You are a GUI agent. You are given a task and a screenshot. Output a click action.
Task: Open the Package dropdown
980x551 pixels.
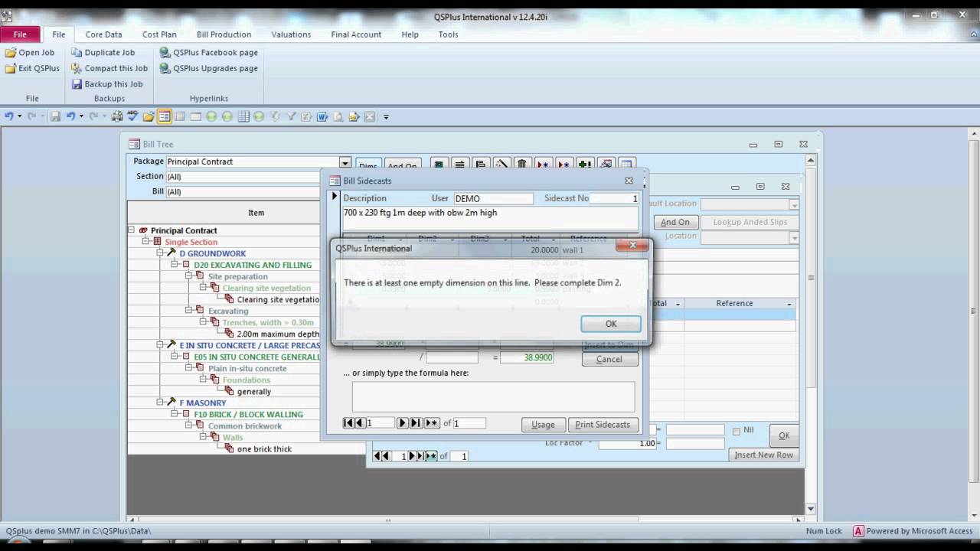[x=345, y=162]
